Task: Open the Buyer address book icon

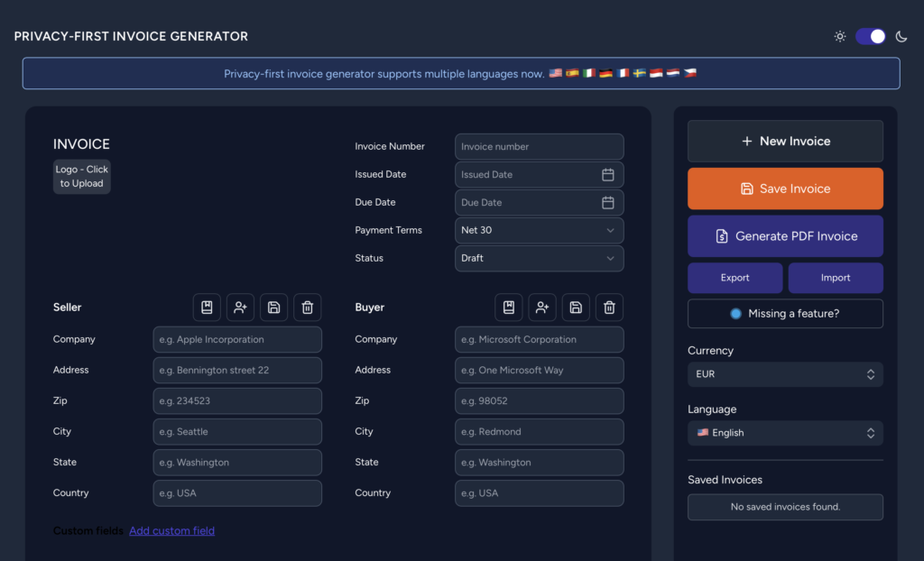Action: pyautogui.click(x=509, y=308)
